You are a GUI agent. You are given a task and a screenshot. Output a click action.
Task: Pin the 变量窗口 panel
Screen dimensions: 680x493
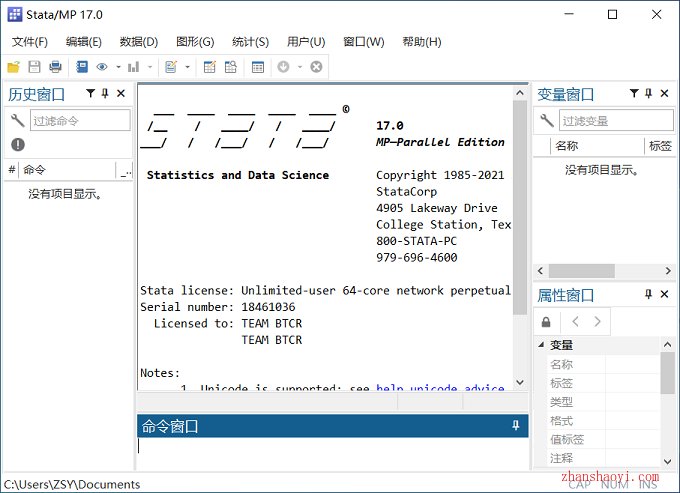pos(648,93)
